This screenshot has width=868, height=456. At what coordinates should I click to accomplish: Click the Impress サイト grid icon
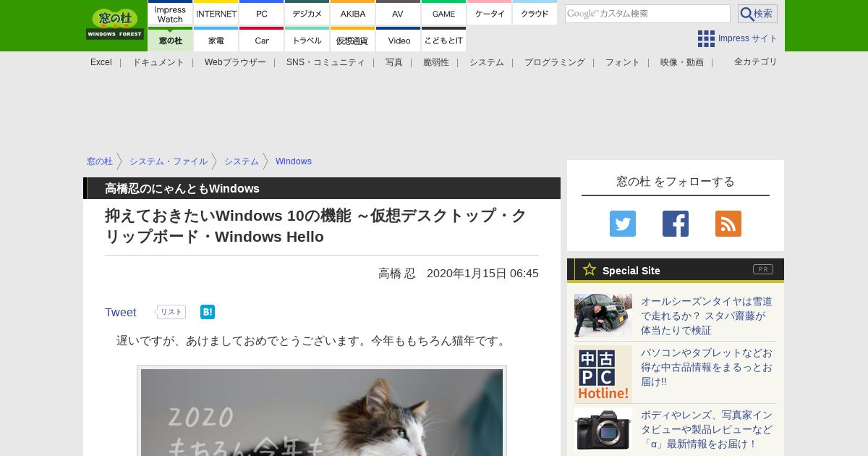click(x=706, y=38)
